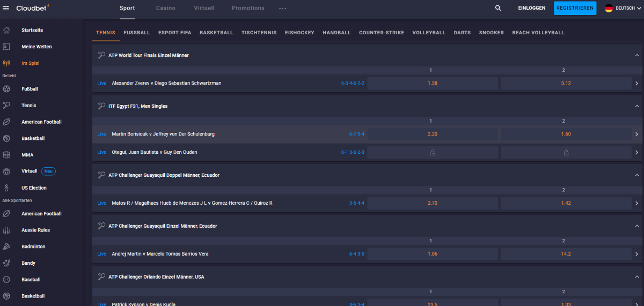Click the racket icon beside ATP World Tour Finals
This screenshot has width=644, height=306.
(101, 55)
